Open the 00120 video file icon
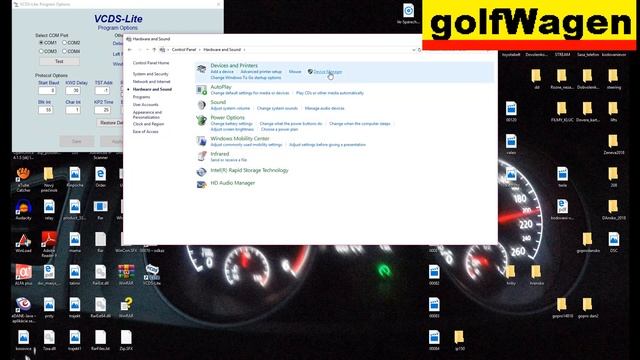Screen dimensions: 640x360 [x=511, y=109]
